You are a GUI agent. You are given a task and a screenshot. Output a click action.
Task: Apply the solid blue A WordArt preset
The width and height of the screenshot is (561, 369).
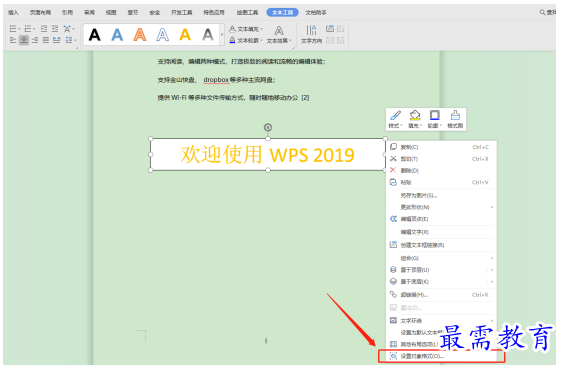[x=117, y=35]
